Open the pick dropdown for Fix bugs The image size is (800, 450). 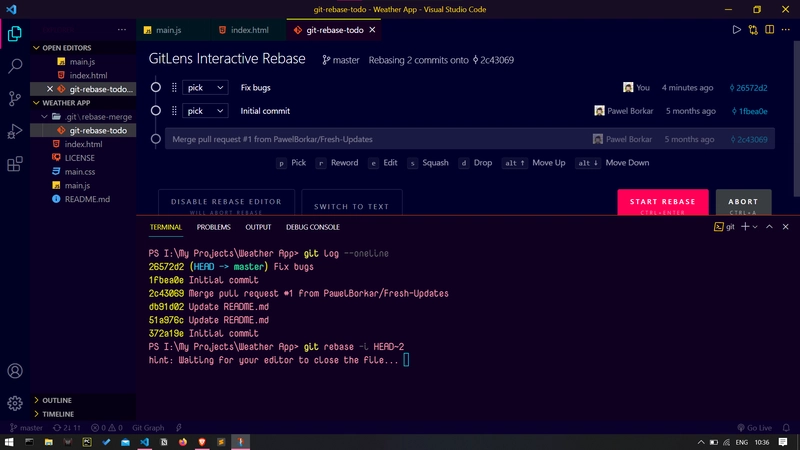pos(205,87)
